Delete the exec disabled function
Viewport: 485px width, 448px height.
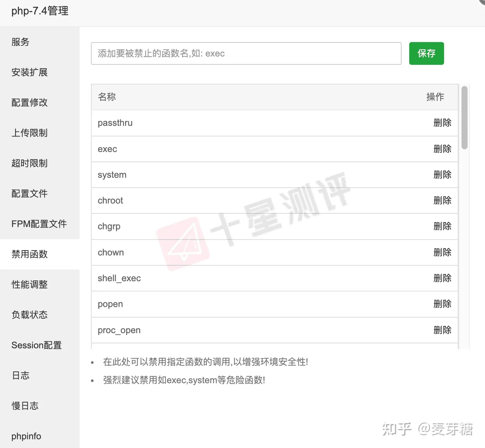click(442, 149)
